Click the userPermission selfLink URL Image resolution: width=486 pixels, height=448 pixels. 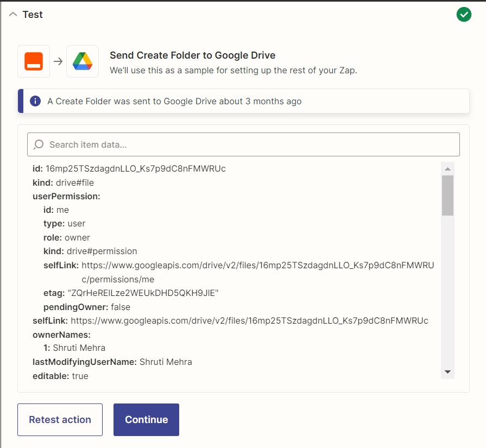[257, 272]
